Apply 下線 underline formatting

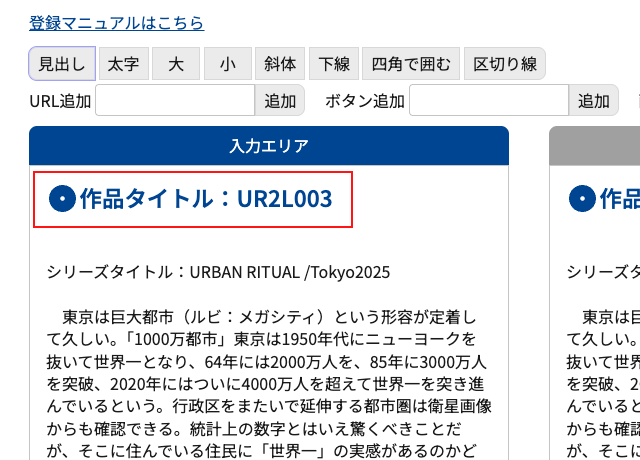(334, 64)
